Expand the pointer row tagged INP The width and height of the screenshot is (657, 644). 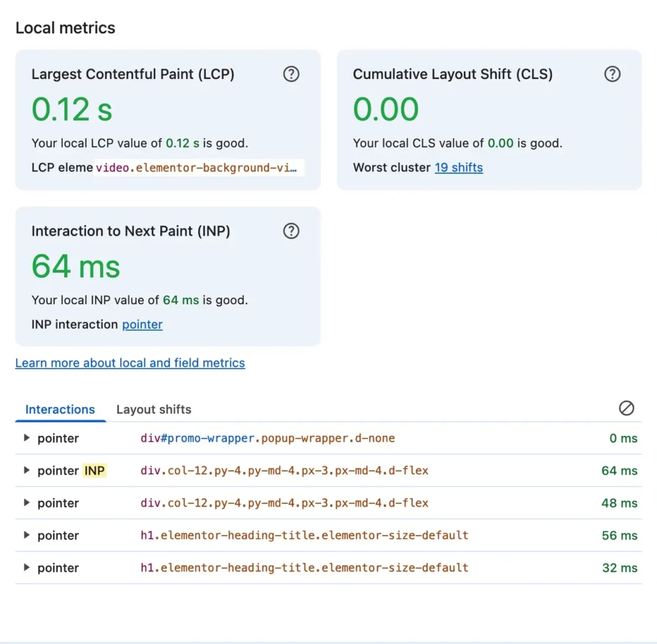(x=26, y=470)
